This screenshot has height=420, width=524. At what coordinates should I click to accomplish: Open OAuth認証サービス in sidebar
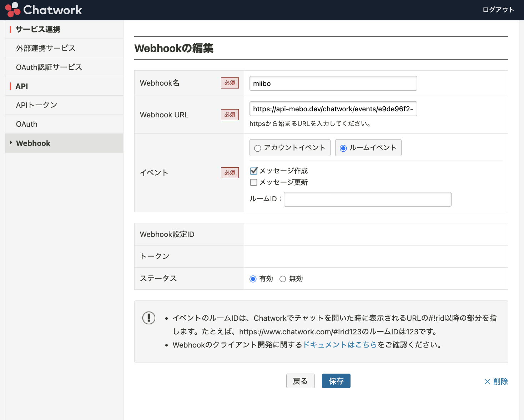[64, 67]
